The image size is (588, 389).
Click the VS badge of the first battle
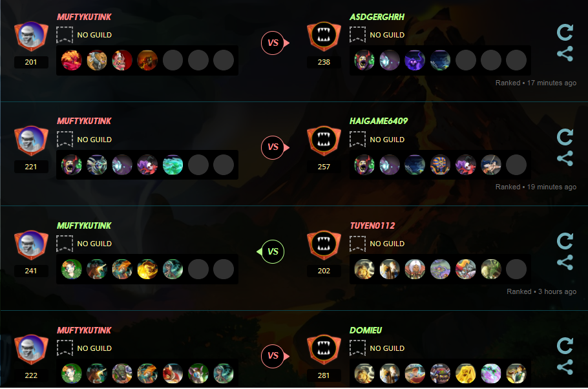(x=273, y=43)
